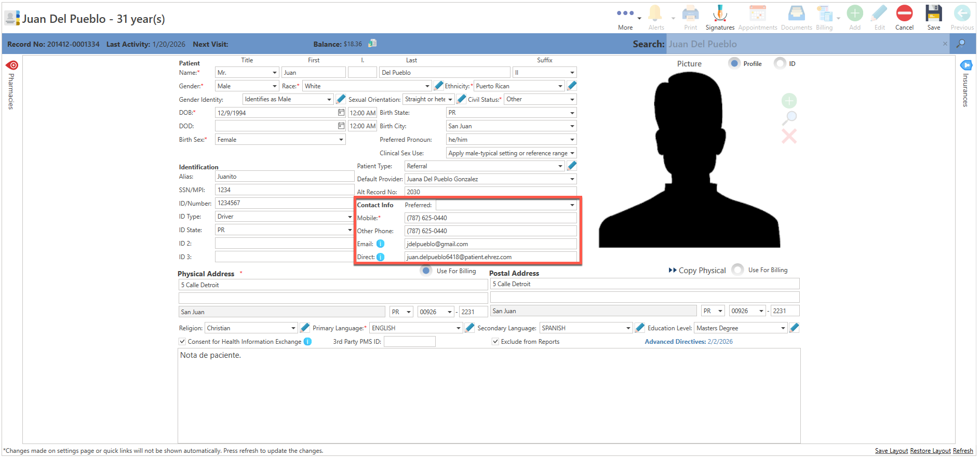
Task: Clear the search field with the x
Action: (945, 44)
